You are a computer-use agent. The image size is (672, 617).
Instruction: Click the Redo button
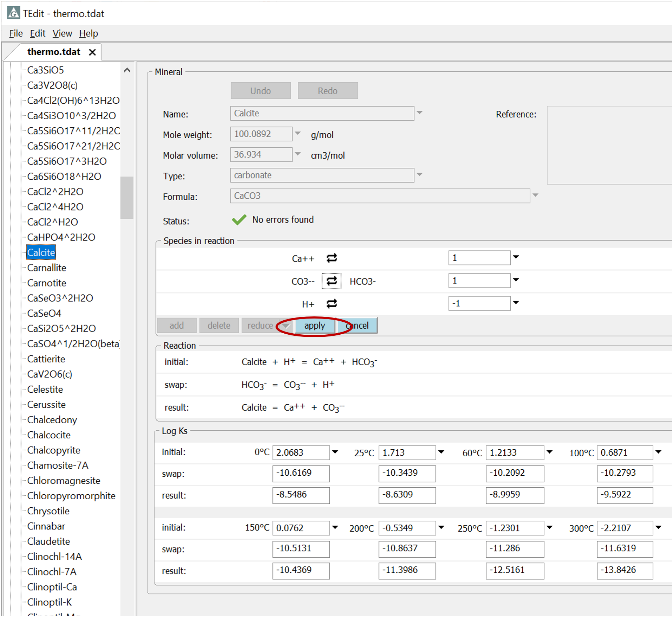click(x=328, y=91)
